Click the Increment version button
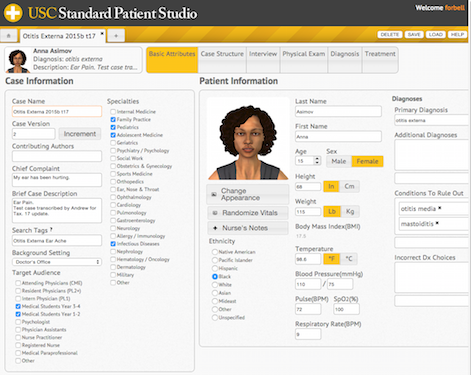 (80, 134)
